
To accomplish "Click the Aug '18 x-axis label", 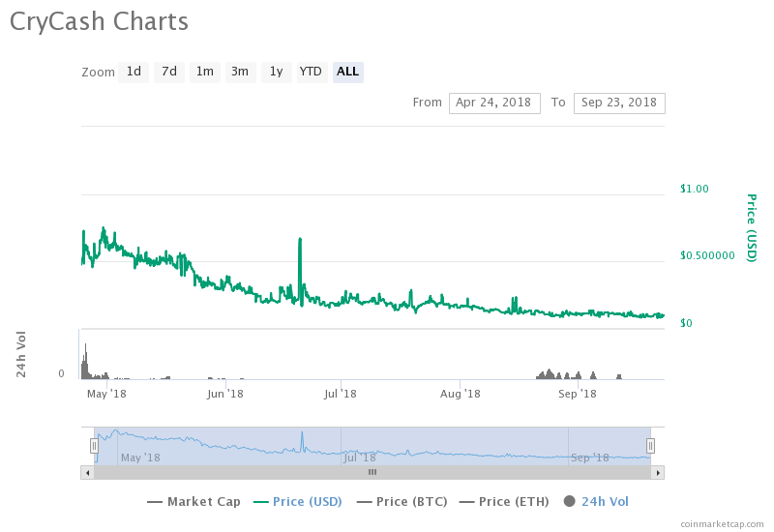I will pyautogui.click(x=461, y=394).
